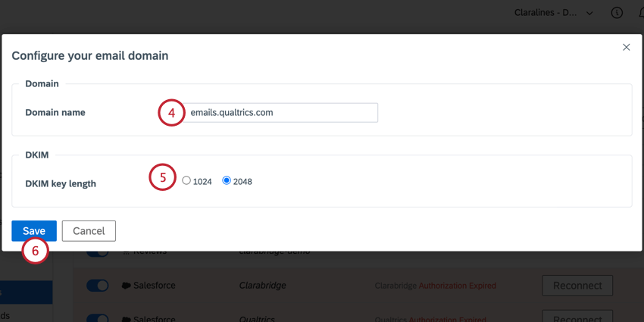Select the highlighted blue sidebar item
Image resolution: width=644 pixels, height=322 pixels.
[x=27, y=292]
